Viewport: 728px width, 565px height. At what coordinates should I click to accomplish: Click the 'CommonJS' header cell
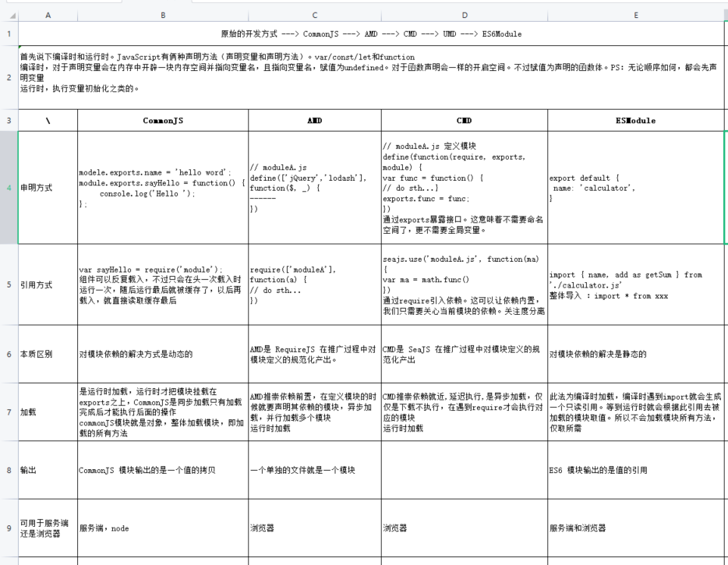[163, 121]
